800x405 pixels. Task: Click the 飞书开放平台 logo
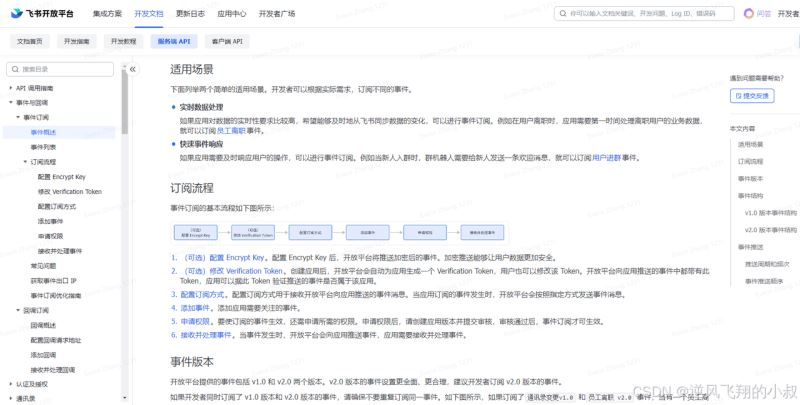point(42,13)
